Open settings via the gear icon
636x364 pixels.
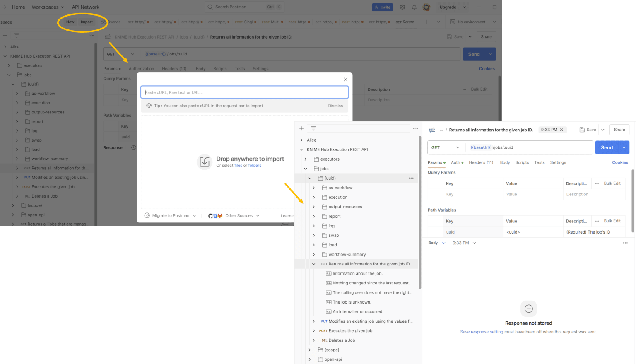pyautogui.click(x=402, y=7)
